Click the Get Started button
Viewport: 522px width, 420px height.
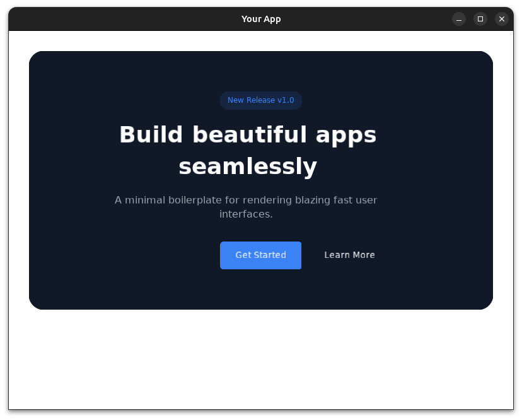coord(260,255)
